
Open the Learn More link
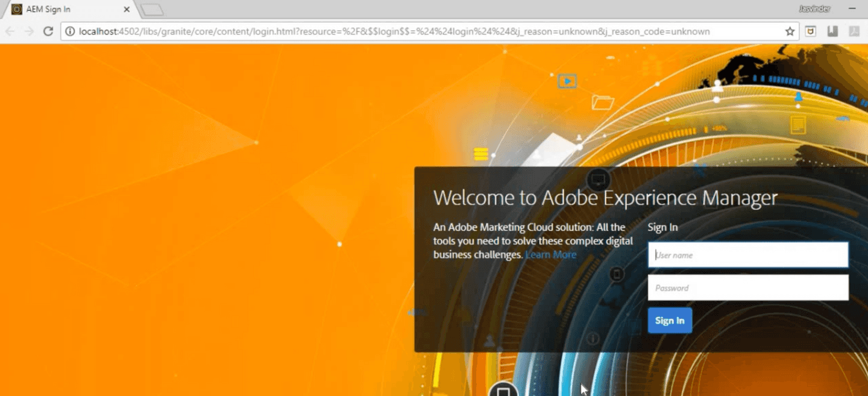click(550, 254)
